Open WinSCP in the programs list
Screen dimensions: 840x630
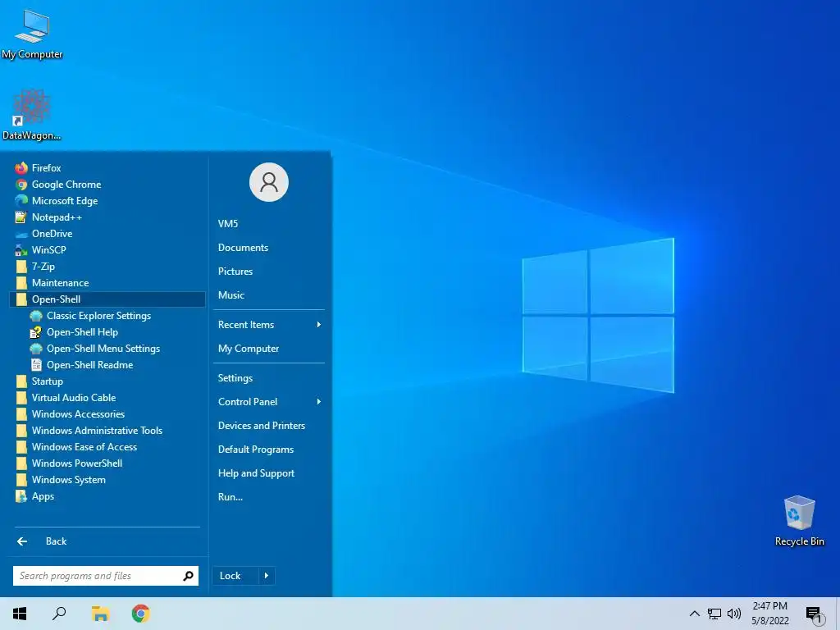point(107,250)
